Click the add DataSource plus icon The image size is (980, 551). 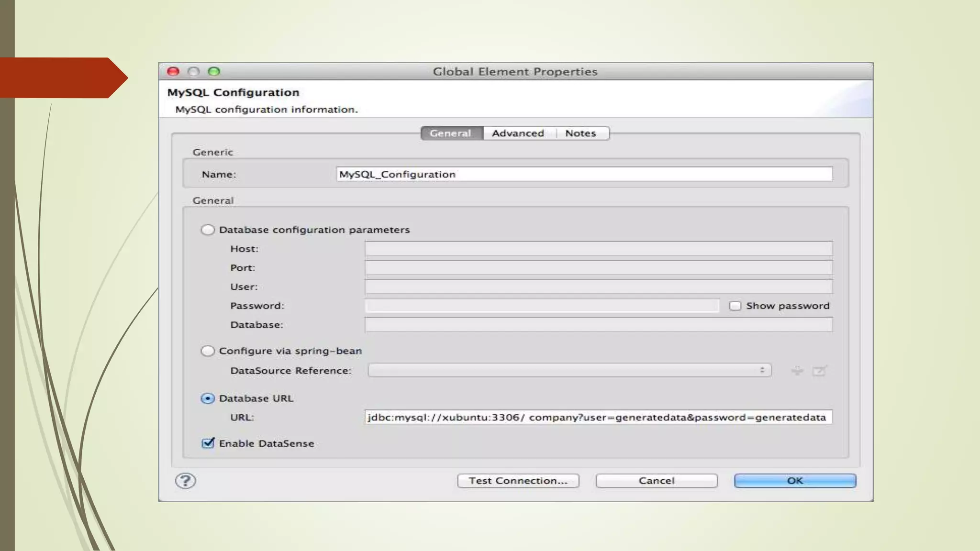[x=797, y=371]
